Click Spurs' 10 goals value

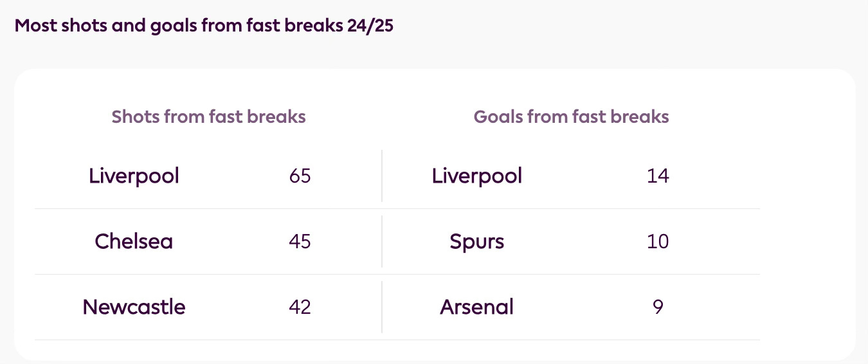(x=658, y=241)
